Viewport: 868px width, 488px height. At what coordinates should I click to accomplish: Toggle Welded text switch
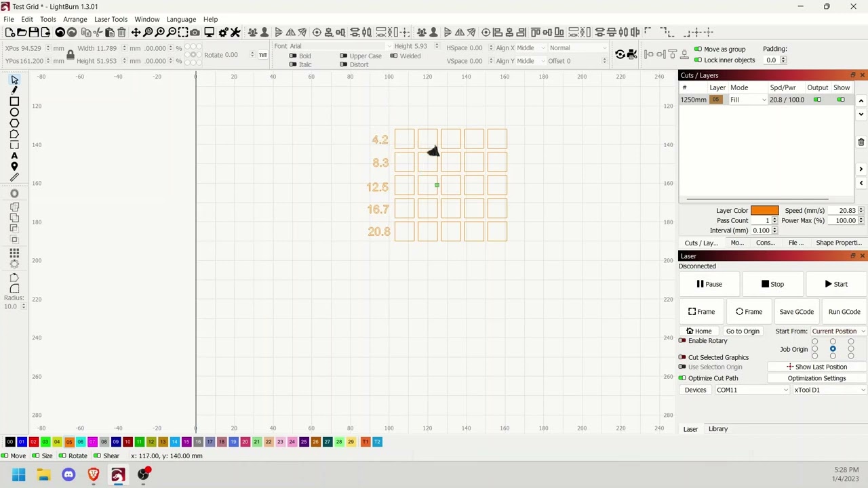click(393, 56)
